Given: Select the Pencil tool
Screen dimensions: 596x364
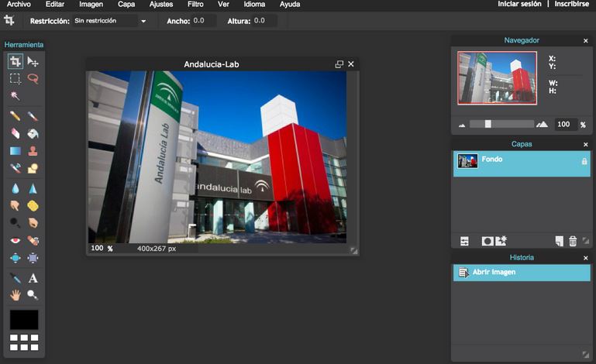Looking at the screenshot, I should [16, 115].
